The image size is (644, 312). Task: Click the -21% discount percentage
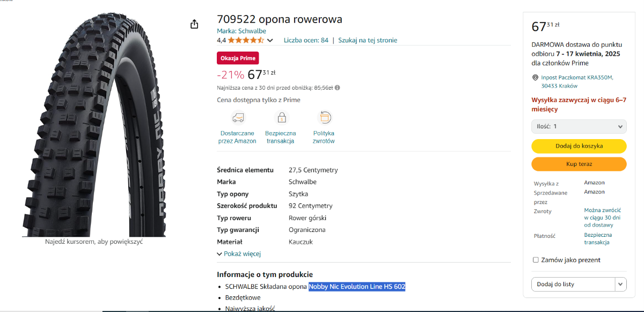pyautogui.click(x=230, y=75)
